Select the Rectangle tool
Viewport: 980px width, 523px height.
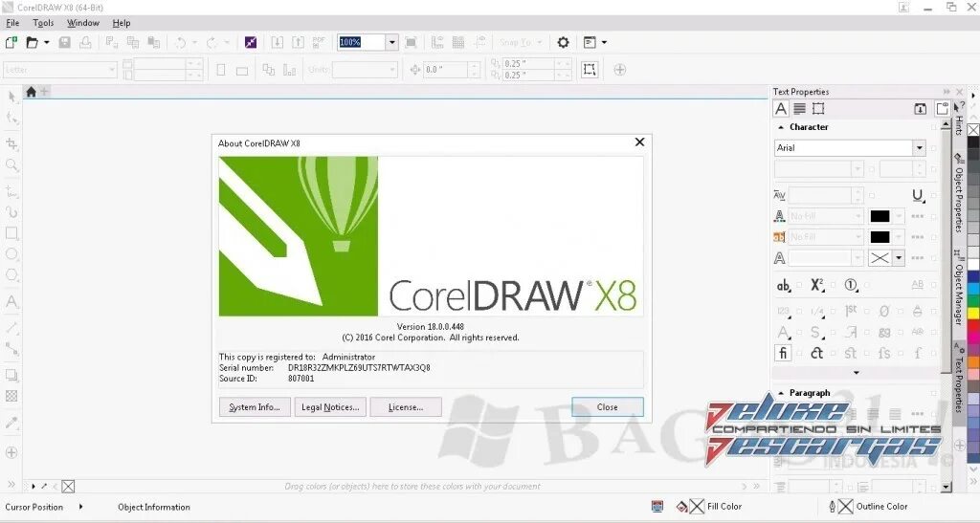[x=11, y=233]
